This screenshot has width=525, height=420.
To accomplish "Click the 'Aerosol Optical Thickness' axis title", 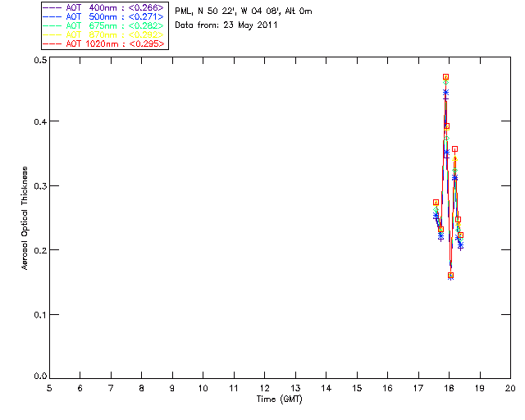I will [25, 218].
